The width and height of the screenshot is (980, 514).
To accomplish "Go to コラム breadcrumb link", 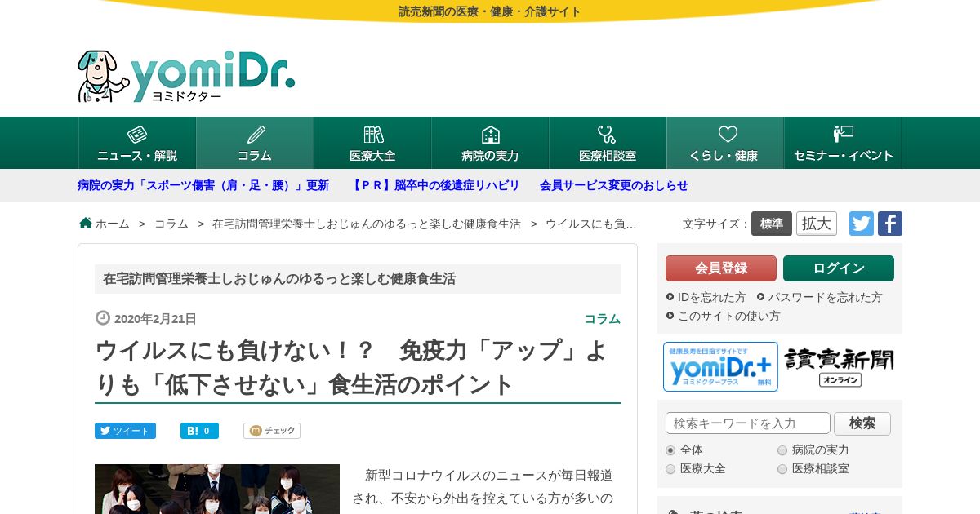I will click(x=171, y=224).
